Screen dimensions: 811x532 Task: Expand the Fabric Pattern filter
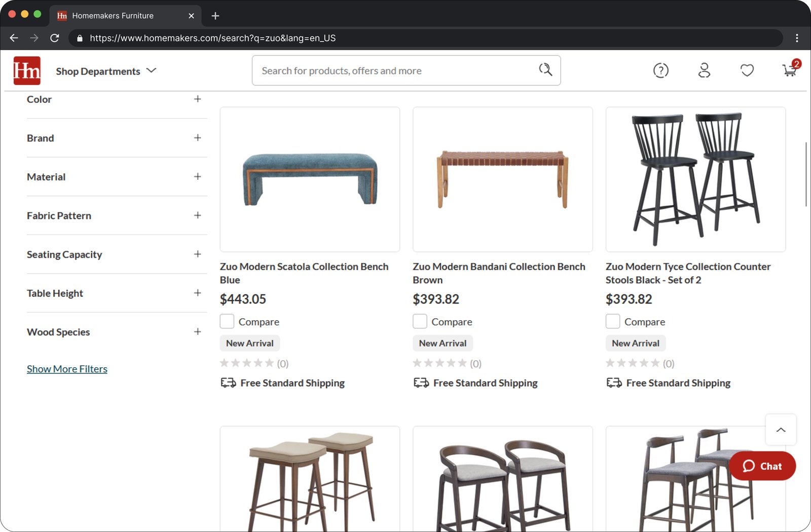click(x=198, y=215)
